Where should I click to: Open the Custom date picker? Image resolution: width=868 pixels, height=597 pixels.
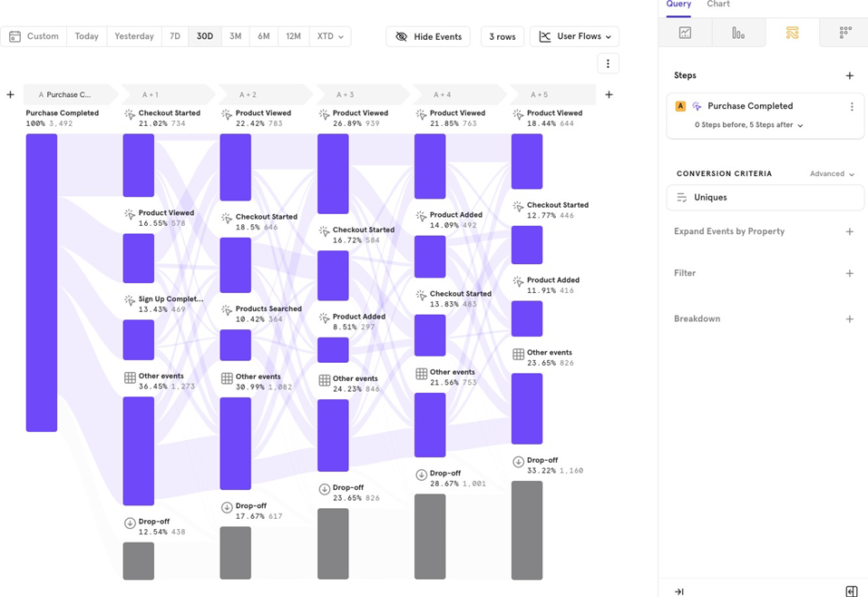point(34,37)
